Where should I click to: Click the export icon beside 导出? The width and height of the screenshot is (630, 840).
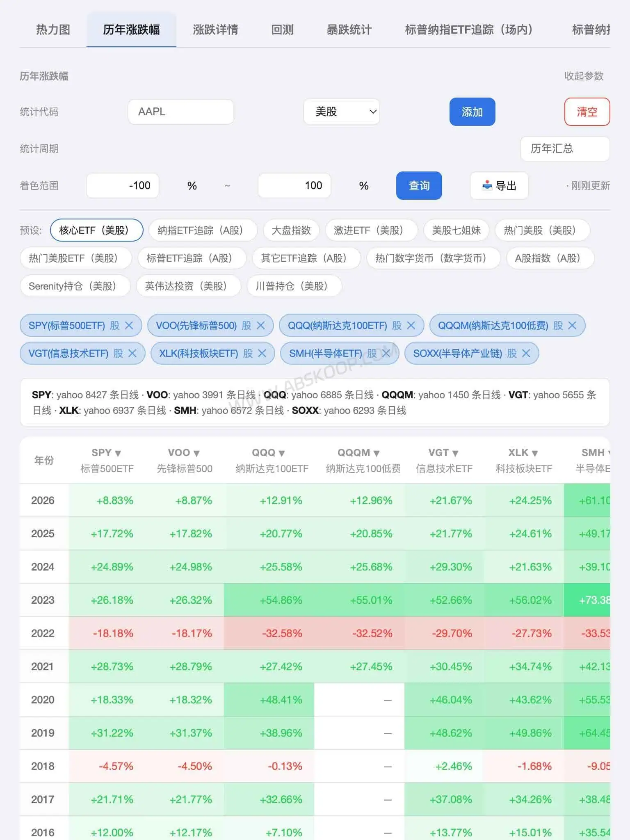pos(487,185)
